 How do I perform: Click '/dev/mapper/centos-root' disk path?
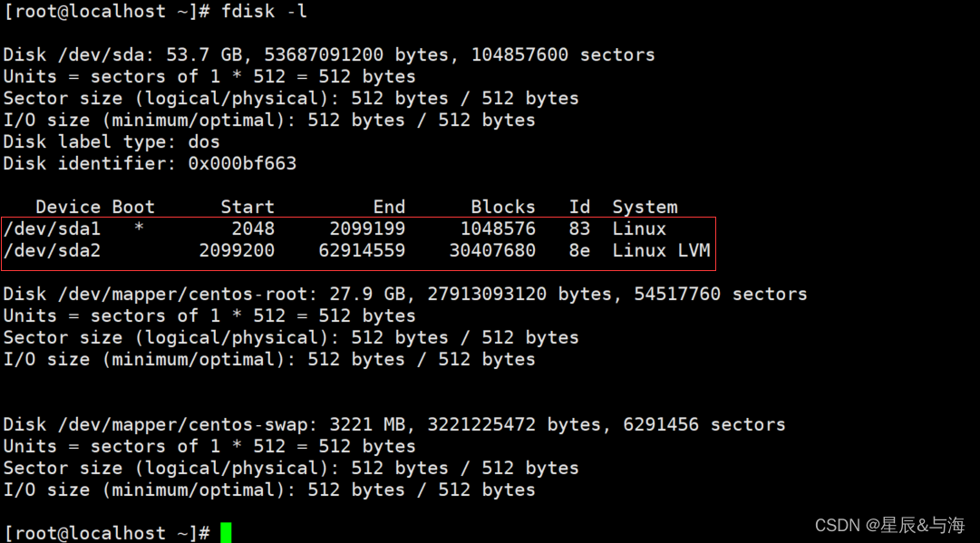click(182, 294)
